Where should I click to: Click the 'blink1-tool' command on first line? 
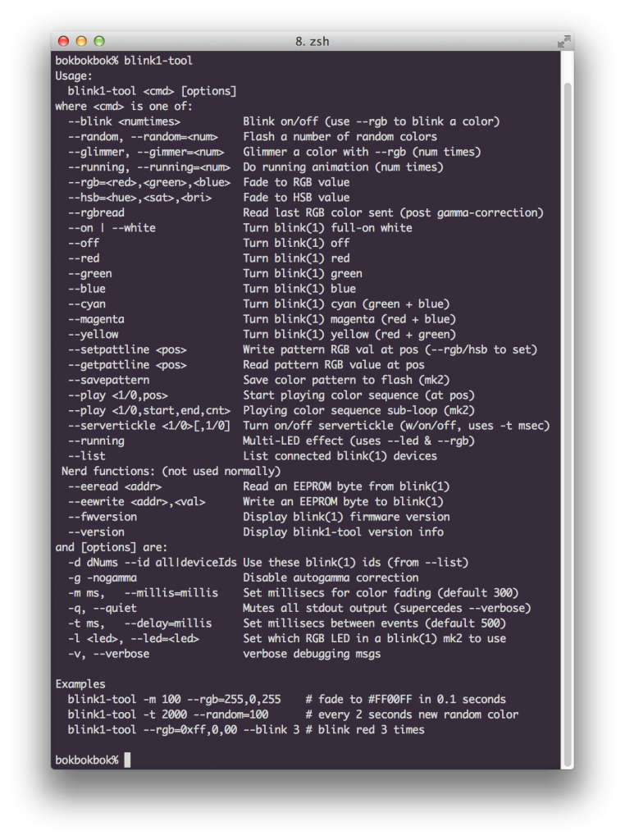pyautogui.click(x=158, y=61)
